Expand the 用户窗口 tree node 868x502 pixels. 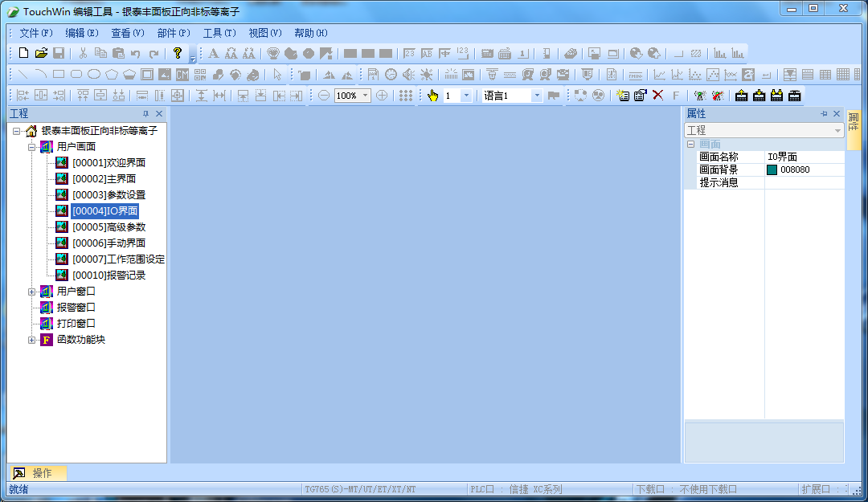coord(32,292)
